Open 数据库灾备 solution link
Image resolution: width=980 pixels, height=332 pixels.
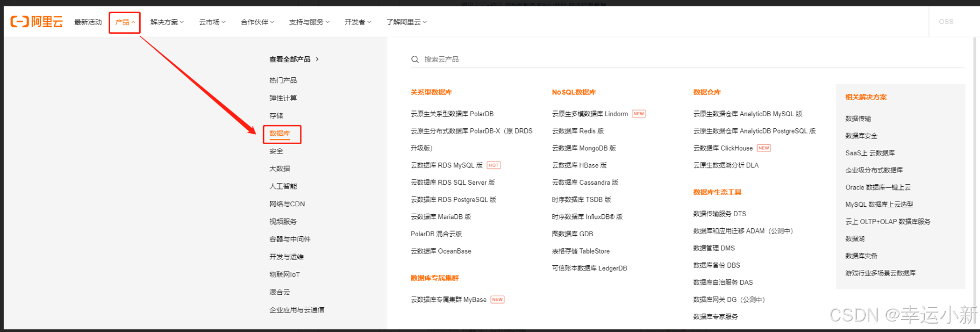point(861,256)
